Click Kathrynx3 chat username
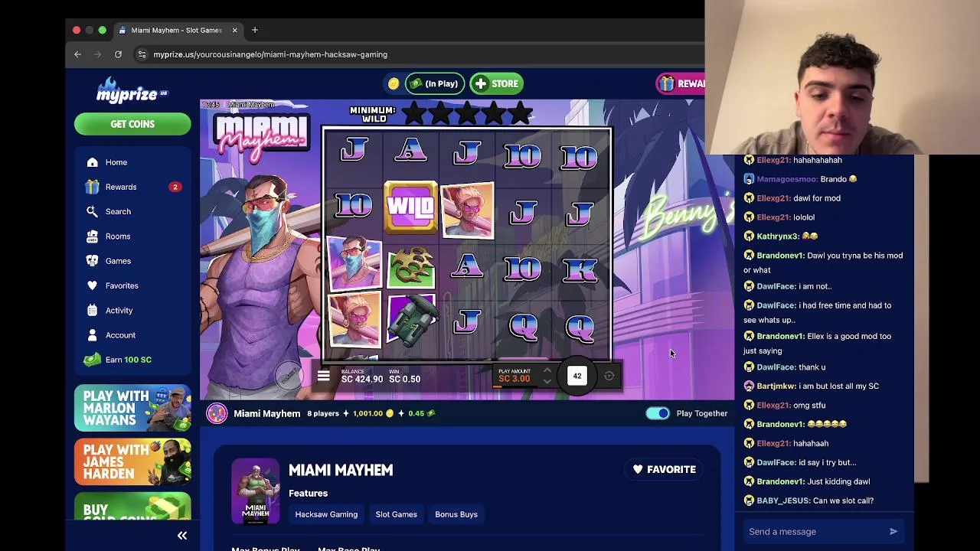980x551 pixels. point(778,236)
